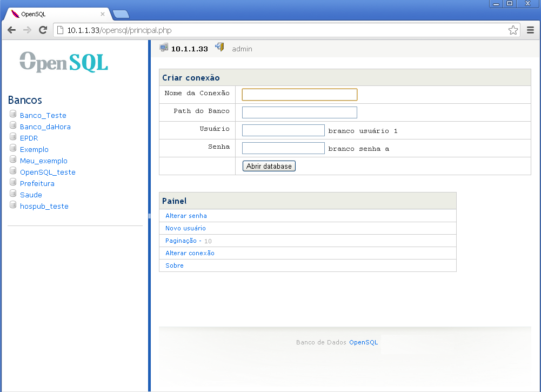This screenshot has height=392, width=541.
Task: Click the 'branco usuário 1' hint text
Action: (363, 131)
